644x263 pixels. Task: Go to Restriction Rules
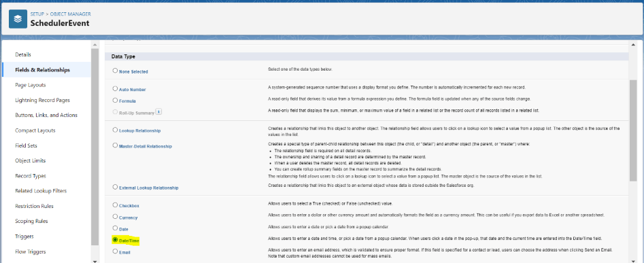coord(34,206)
